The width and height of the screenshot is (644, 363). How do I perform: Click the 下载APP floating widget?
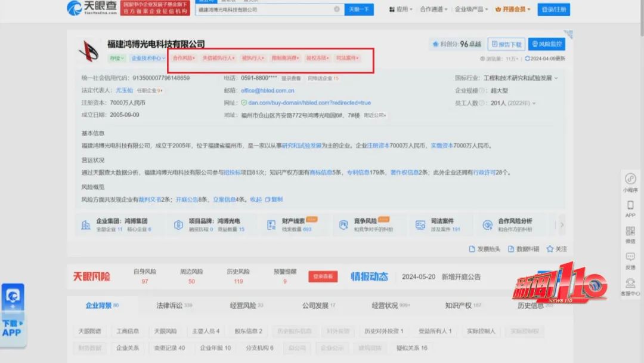[x=13, y=315]
